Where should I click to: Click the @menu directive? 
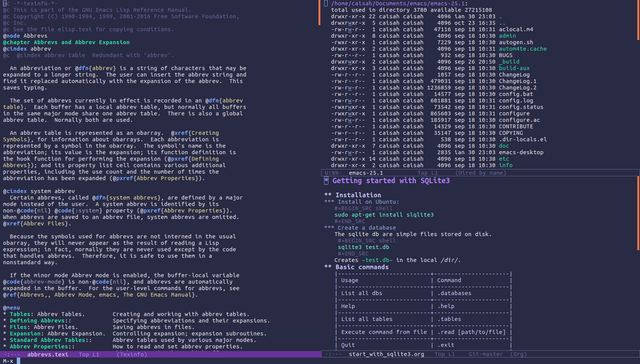(x=11, y=308)
